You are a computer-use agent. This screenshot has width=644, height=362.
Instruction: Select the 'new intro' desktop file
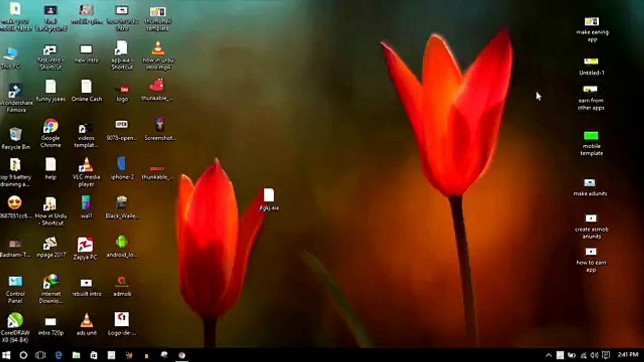(x=87, y=54)
